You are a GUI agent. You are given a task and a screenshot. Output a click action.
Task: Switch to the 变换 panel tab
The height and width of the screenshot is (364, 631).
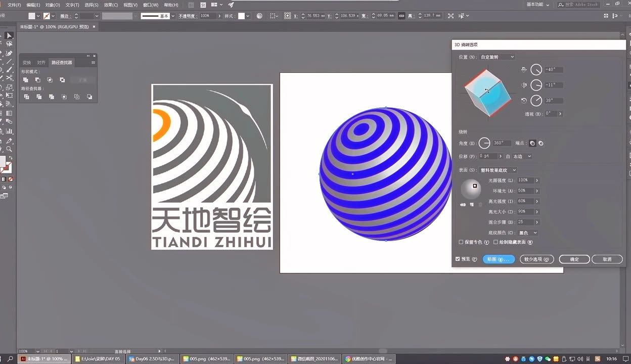pyautogui.click(x=27, y=63)
